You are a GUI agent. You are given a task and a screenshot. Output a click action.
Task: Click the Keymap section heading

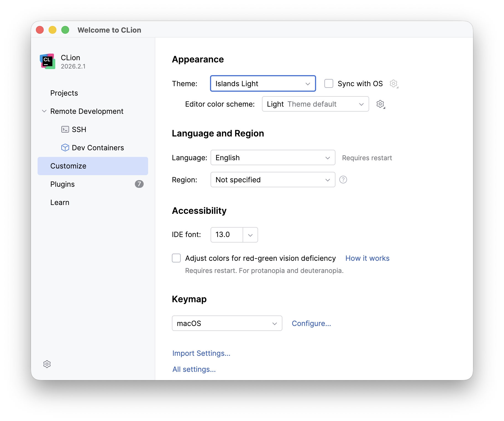pyautogui.click(x=189, y=299)
